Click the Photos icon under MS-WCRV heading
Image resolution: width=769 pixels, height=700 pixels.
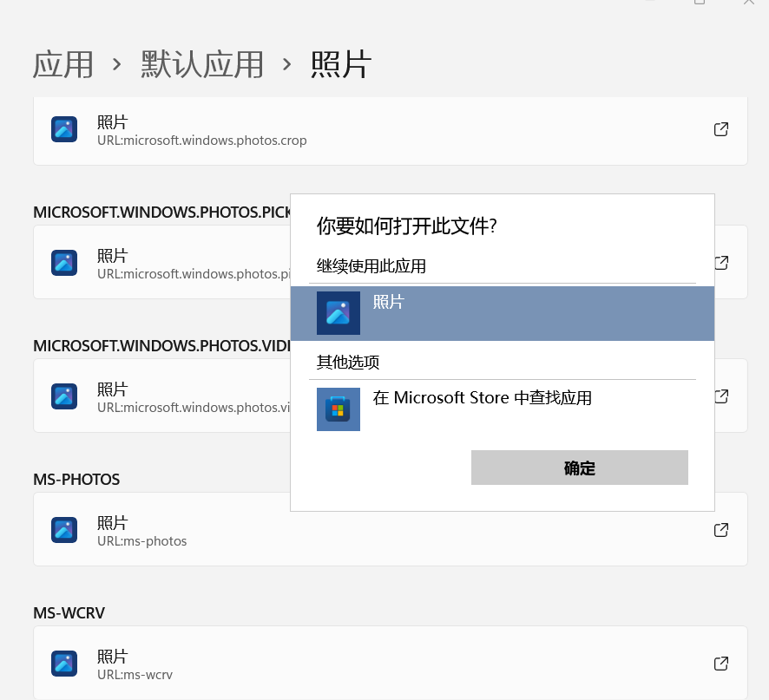point(64,664)
